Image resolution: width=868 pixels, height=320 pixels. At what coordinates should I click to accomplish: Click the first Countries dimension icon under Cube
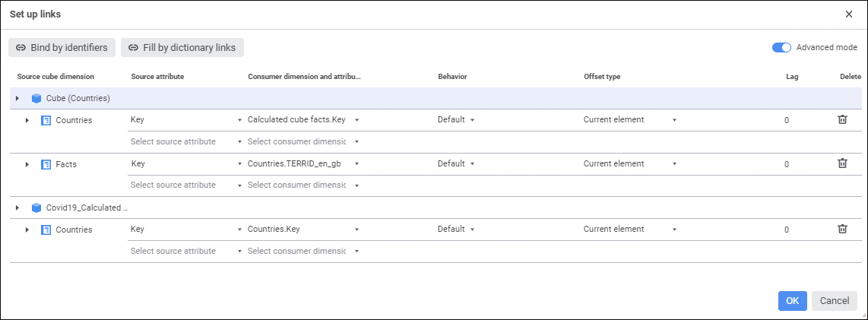click(x=46, y=121)
